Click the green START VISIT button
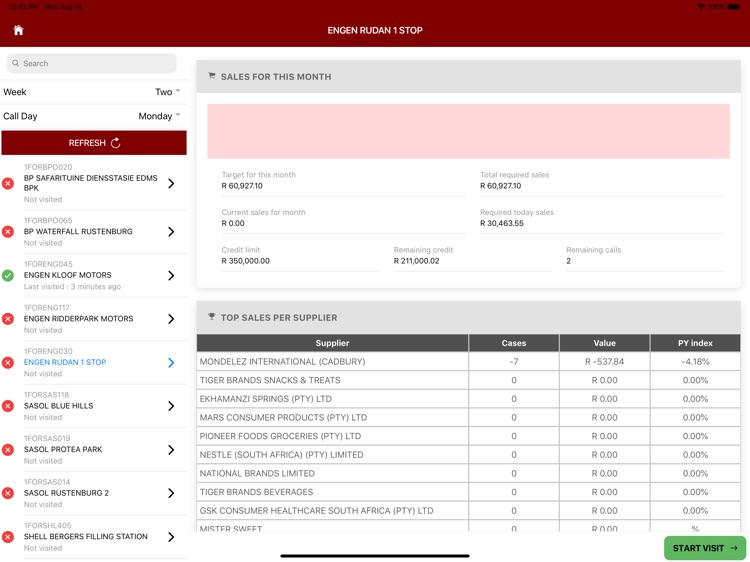 click(x=705, y=548)
